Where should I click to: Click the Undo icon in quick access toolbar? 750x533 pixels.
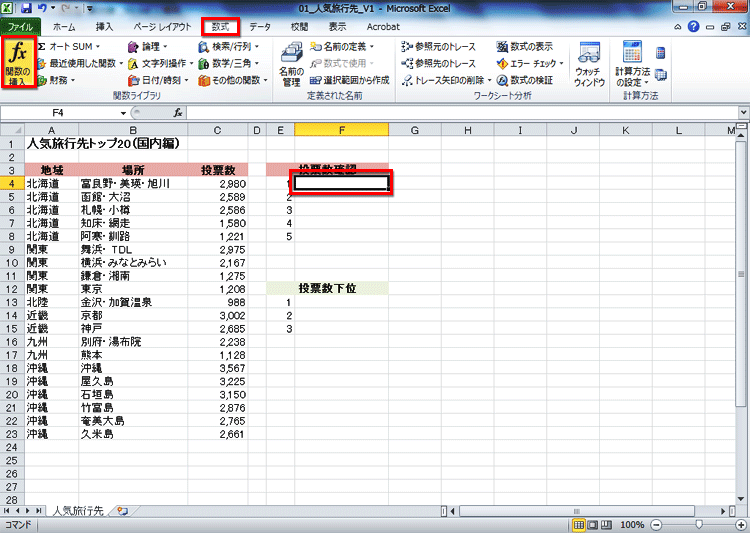[42, 8]
